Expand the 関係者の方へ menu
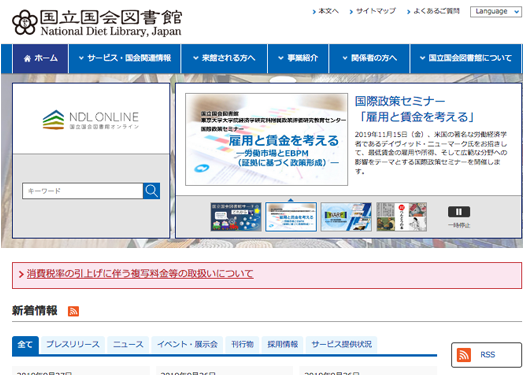523x375 pixels. click(x=370, y=58)
